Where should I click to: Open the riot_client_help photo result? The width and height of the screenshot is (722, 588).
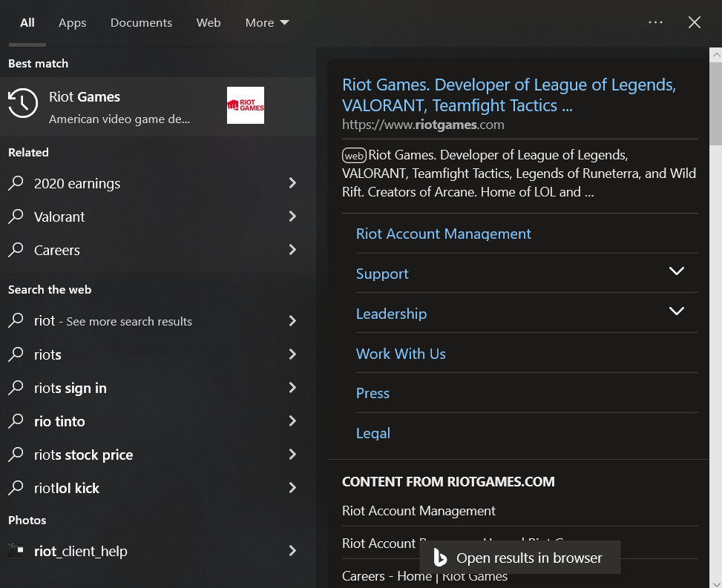point(158,550)
